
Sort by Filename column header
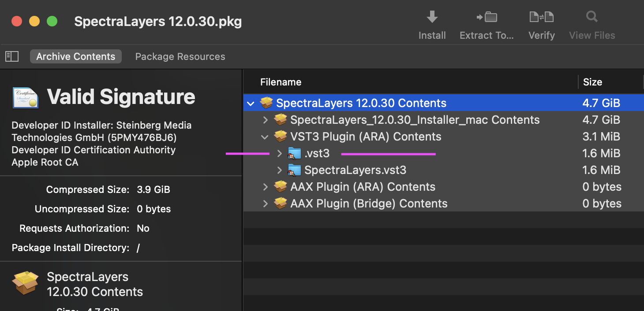[x=281, y=82]
